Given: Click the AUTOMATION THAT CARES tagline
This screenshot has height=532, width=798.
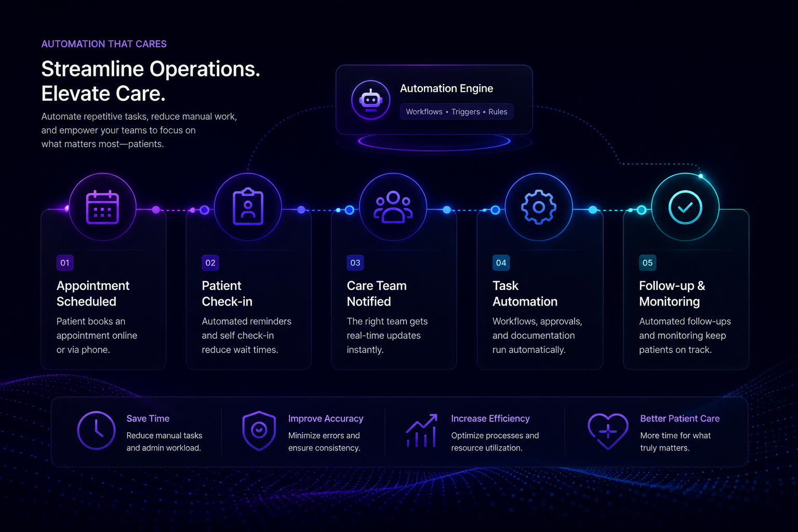Looking at the screenshot, I should (104, 44).
